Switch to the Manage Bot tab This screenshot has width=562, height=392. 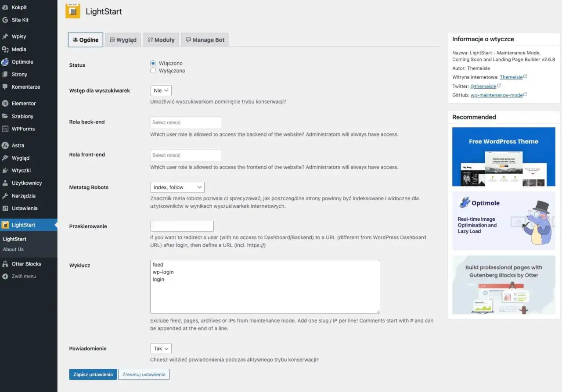(205, 40)
